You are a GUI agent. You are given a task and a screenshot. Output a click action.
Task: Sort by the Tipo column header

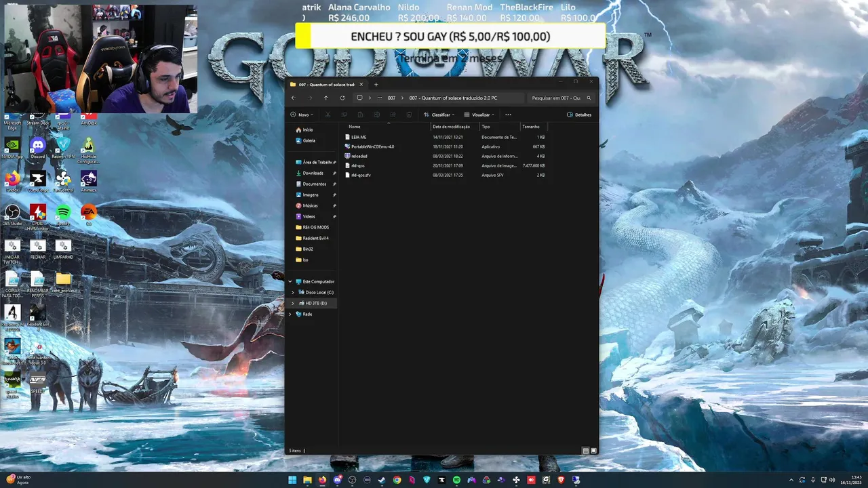499,126
